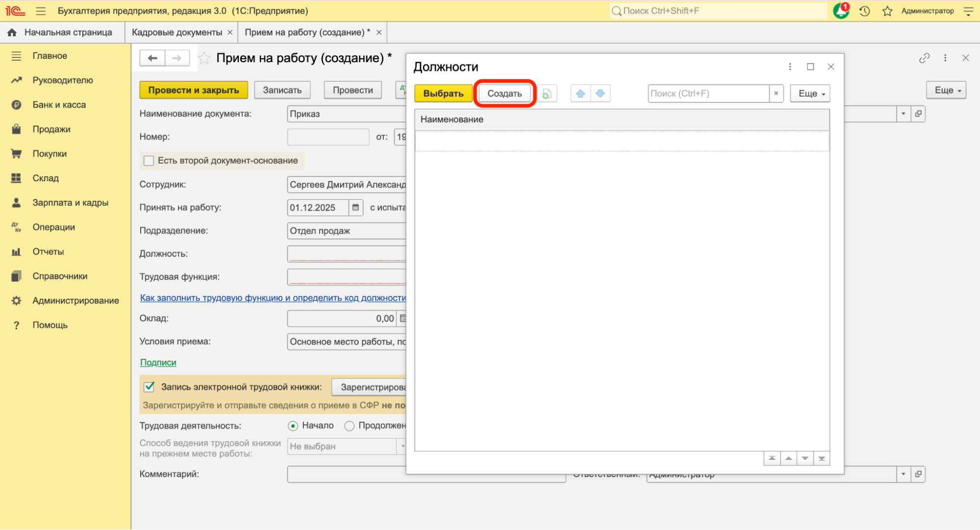Open the history clock icon

coord(864,11)
